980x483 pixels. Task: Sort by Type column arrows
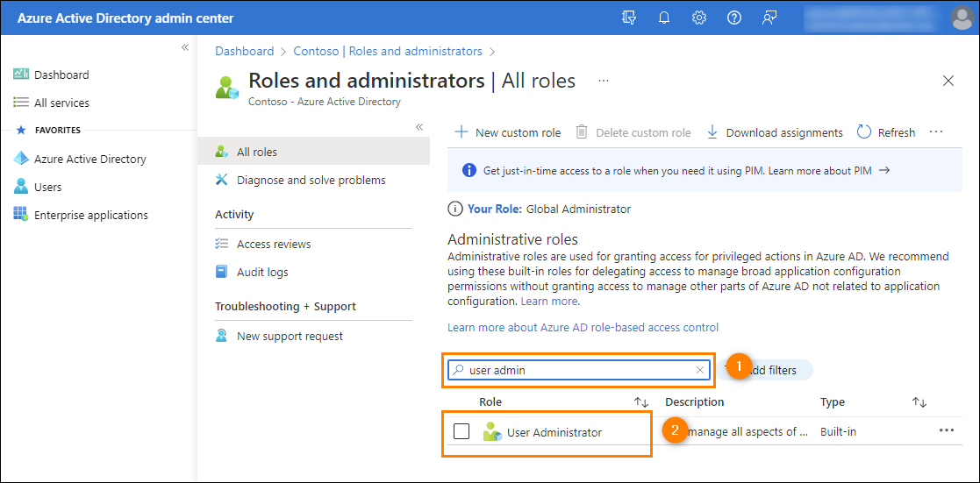pyautogui.click(x=919, y=402)
